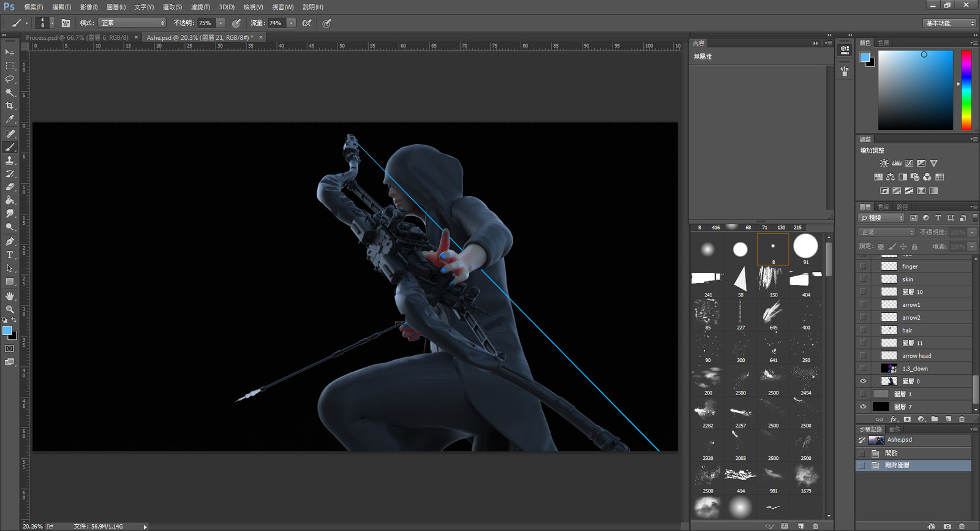
Task: Show the arrow head layer
Action: pyautogui.click(x=863, y=356)
